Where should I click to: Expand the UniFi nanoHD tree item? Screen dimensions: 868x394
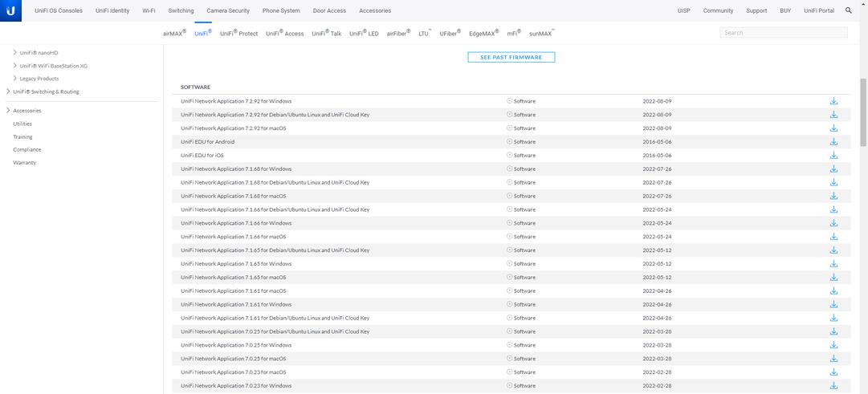(x=14, y=53)
